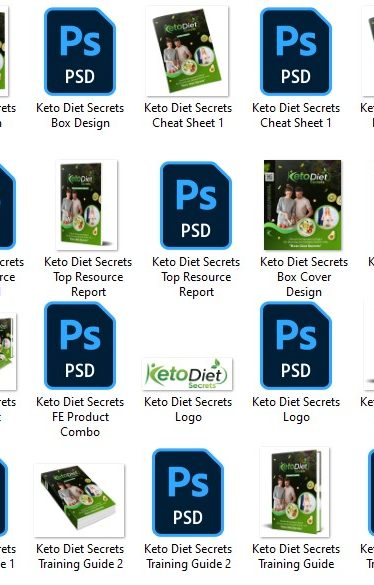Select the Keto Diet Secrets Logo image thumbnail

[187, 374]
